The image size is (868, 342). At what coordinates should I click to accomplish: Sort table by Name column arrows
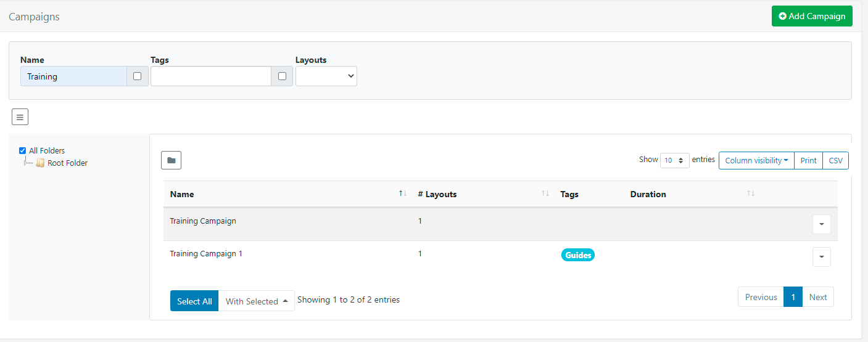point(403,193)
